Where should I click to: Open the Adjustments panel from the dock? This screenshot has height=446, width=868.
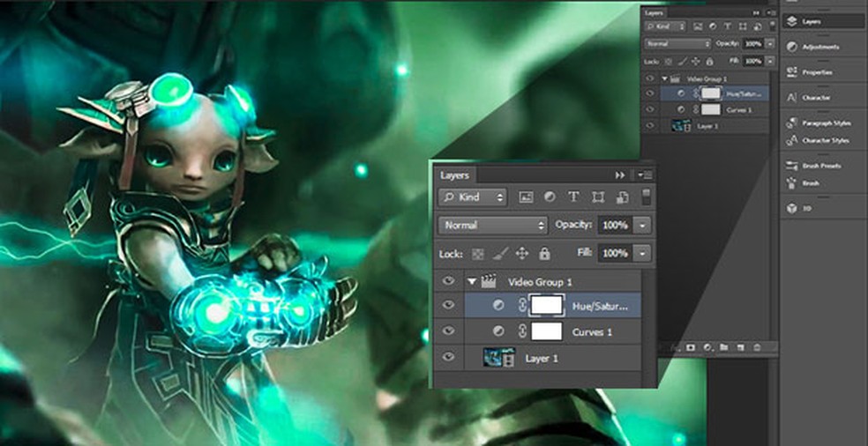[x=823, y=47]
